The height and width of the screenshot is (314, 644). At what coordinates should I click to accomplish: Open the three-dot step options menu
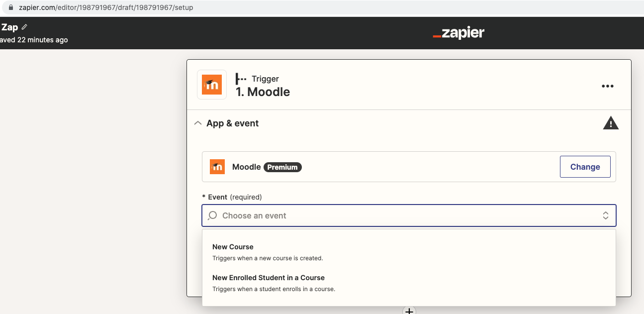click(607, 86)
